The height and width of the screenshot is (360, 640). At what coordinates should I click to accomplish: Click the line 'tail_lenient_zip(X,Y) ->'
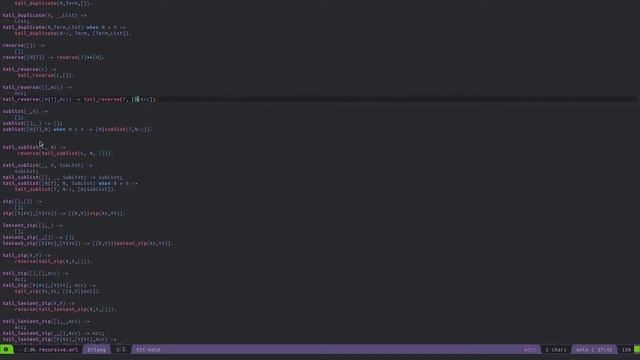point(39,303)
